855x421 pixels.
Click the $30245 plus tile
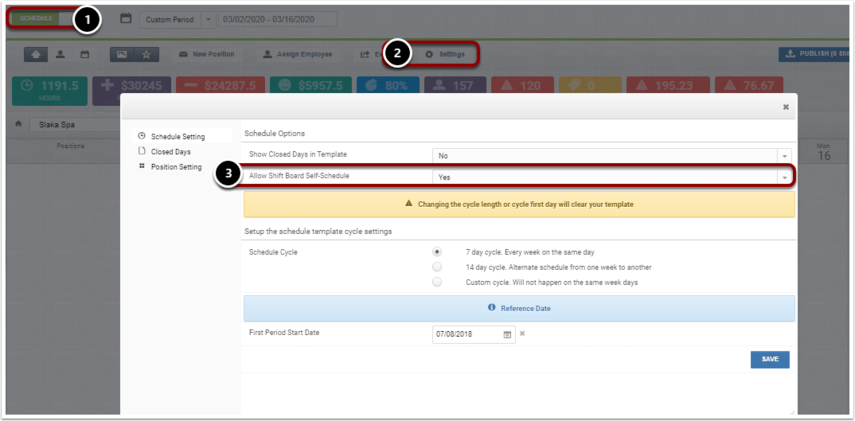131,86
